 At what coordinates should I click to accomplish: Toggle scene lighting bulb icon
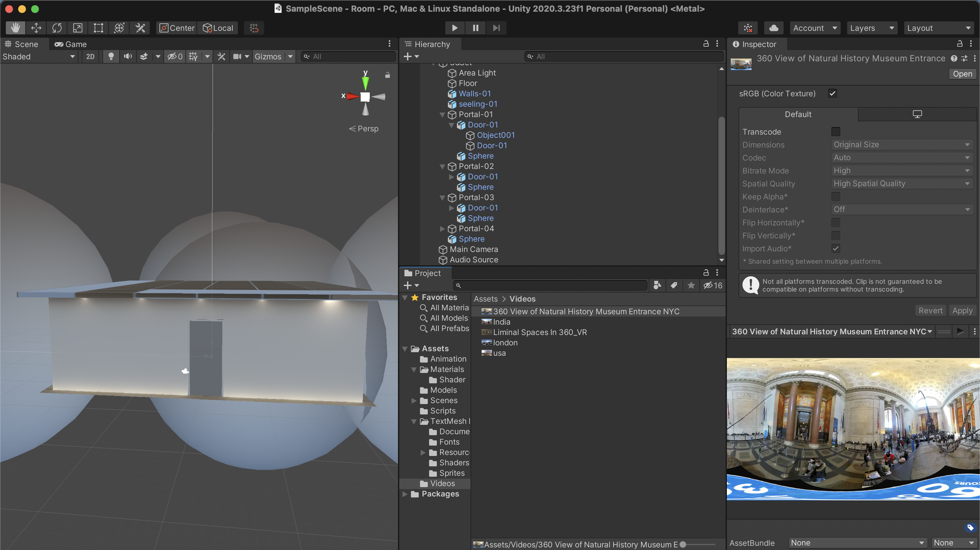111,56
